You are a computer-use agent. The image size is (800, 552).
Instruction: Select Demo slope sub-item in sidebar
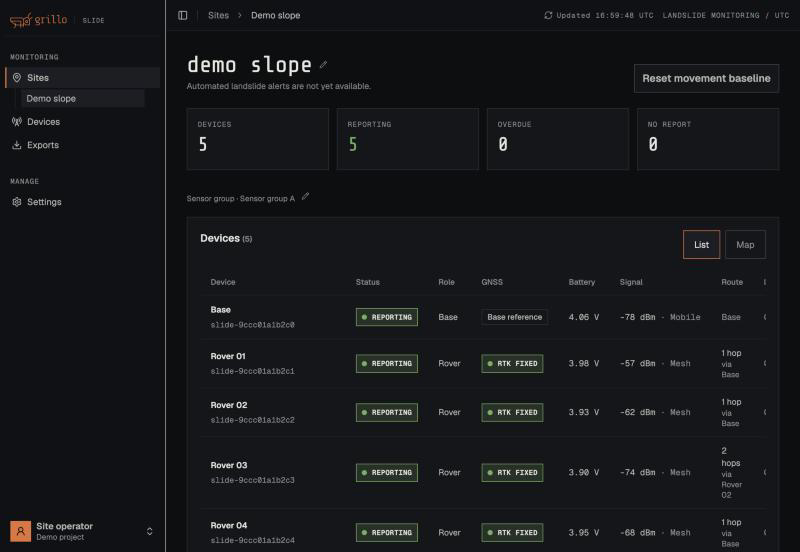[x=83, y=98]
